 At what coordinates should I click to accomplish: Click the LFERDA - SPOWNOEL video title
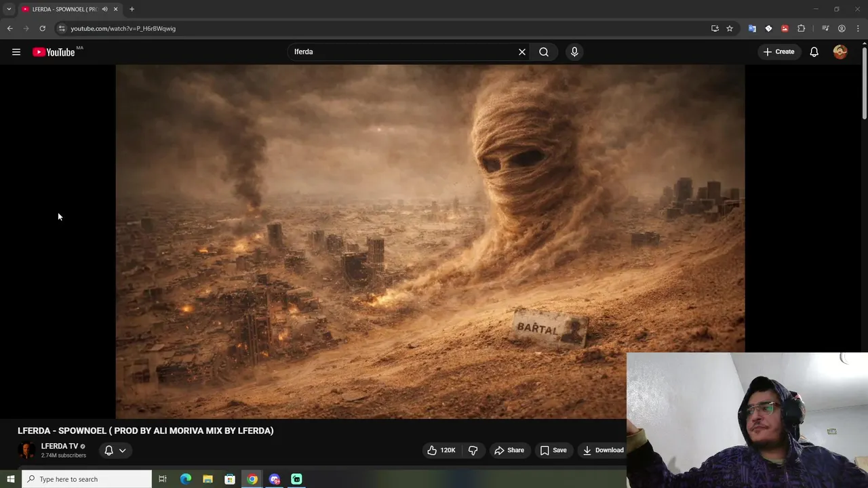(146, 430)
